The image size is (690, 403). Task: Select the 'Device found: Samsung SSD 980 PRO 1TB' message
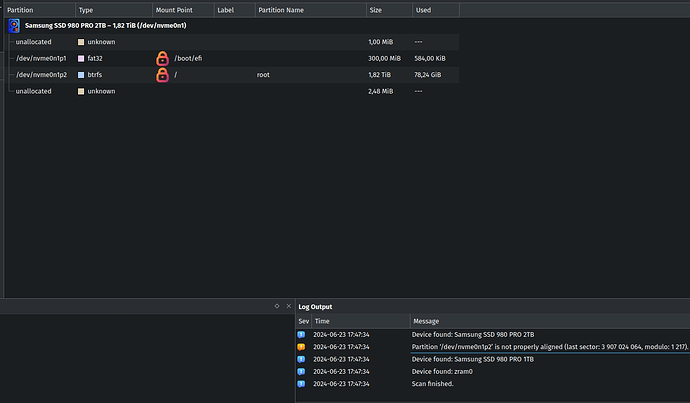[x=473, y=359]
